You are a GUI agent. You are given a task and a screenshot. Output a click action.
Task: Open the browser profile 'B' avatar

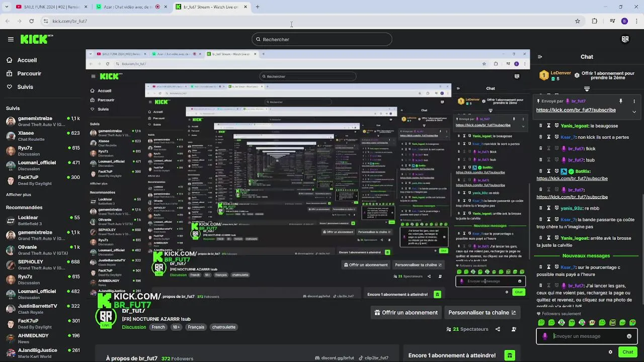pyautogui.click(x=624, y=21)
